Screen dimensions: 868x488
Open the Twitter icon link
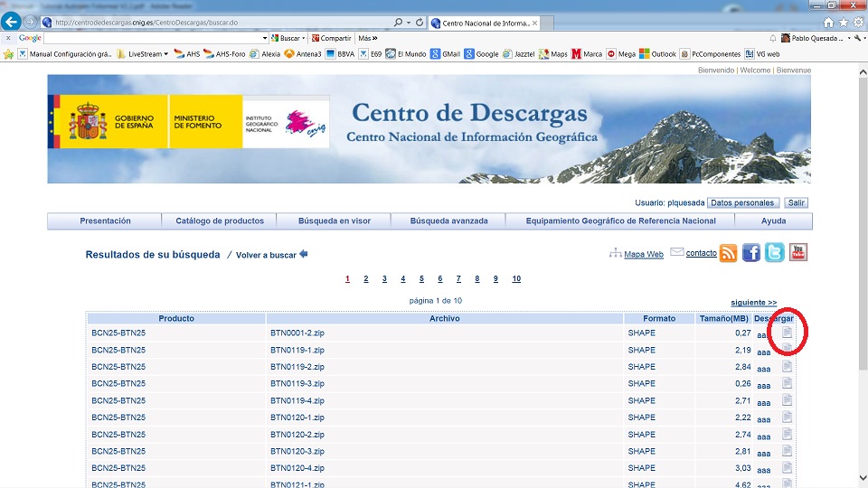pyautogui.click(x=775, y=253)
